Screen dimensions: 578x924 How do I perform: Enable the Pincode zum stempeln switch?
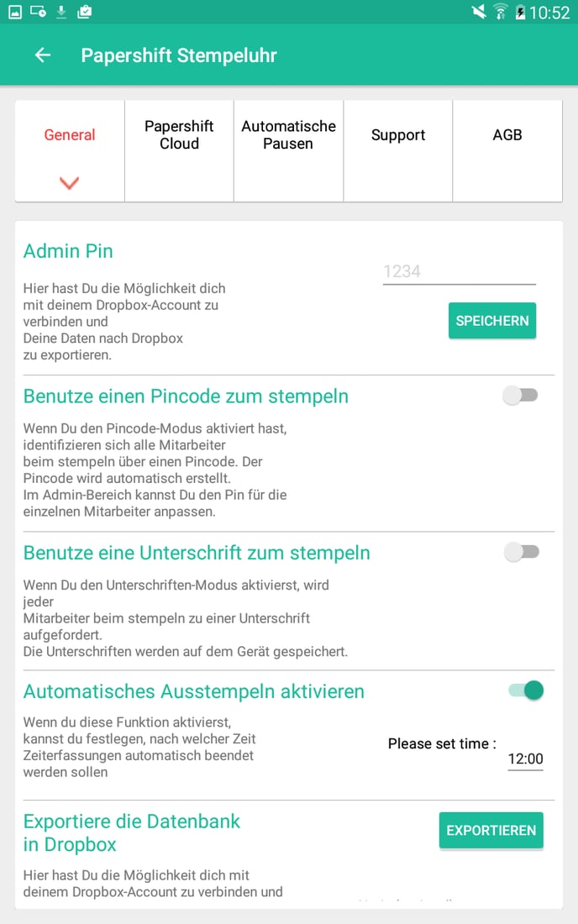click(521, 396)
